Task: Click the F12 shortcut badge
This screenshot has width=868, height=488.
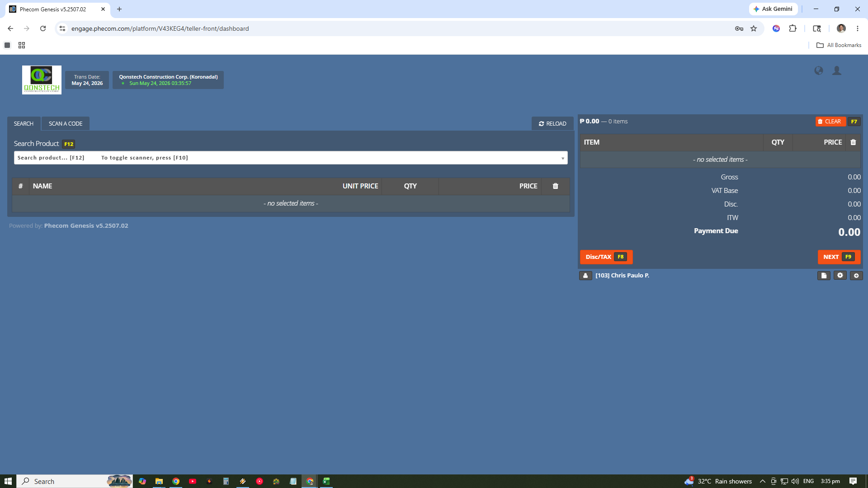Action: 69,144
